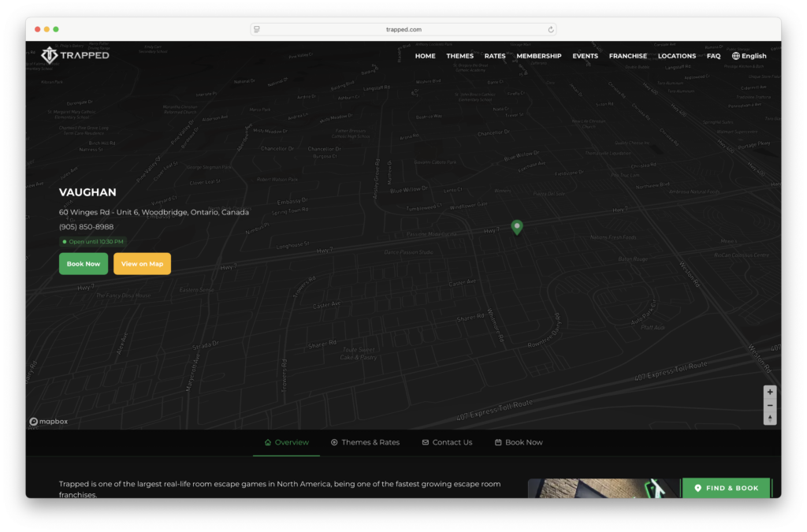Click the page settings icon in address bar
Screen dimensions: 807x532
pyautogui.click(x=257, y=29)
